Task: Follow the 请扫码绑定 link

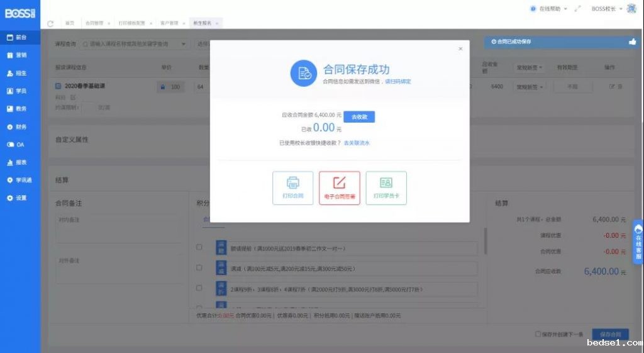Action: 398,81
